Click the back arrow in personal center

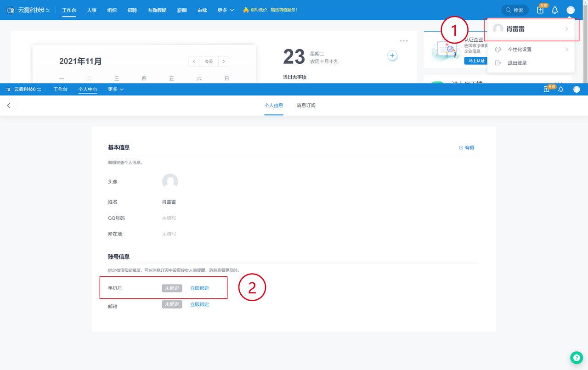(9, 106)
